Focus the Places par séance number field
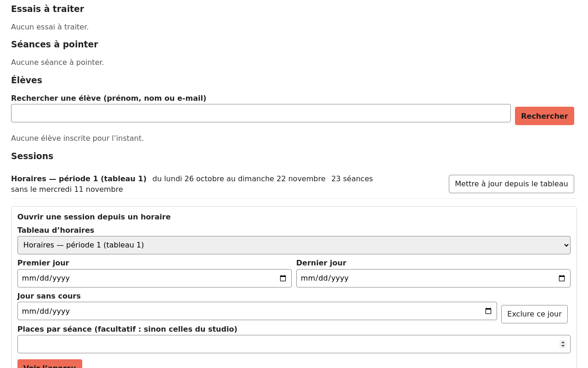Image resolution: width=588 pixels, height=368 pixels. point(294,344)
